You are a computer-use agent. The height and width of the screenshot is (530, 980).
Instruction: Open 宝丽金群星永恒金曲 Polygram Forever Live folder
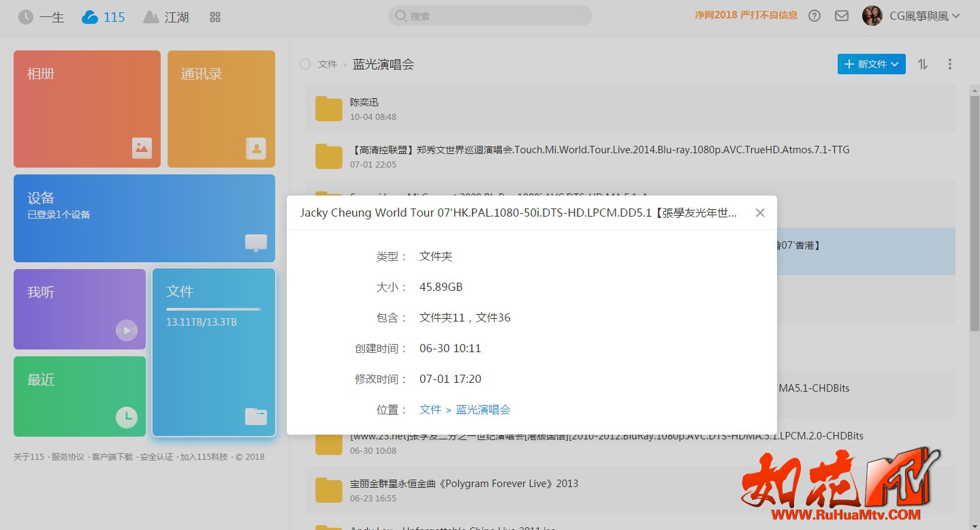[464, 484]
